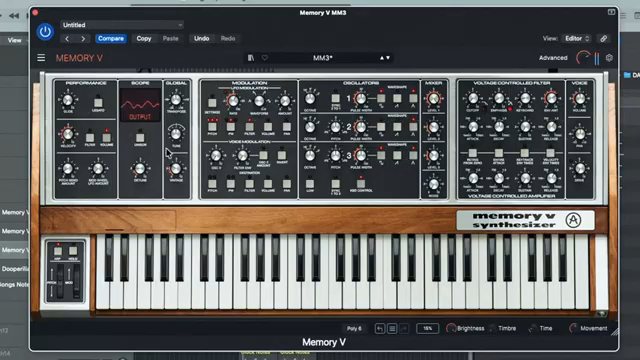The width and height of the screenshot is (640, 360).
Task: Toggle the velocity Filter switch
Action: pos(90,137)
